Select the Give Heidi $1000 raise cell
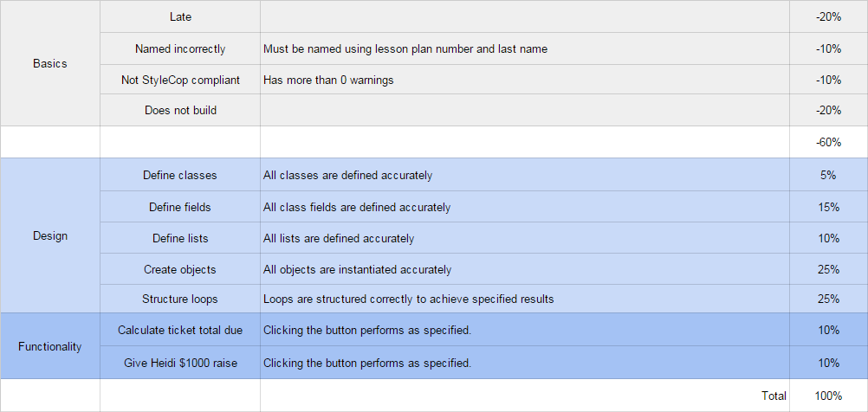This screenshot has height=412, width=868. 180,363
